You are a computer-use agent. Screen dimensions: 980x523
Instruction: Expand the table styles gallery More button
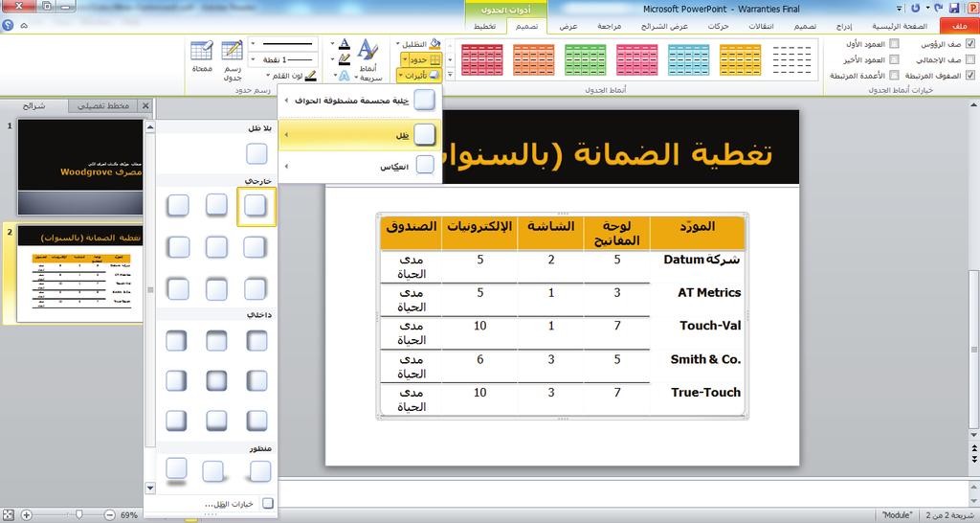coord(450,75)
